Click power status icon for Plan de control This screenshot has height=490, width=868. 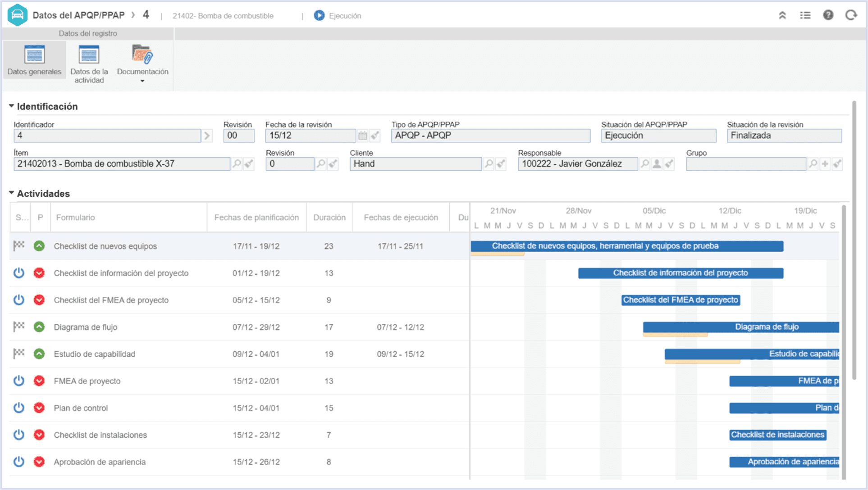[x=18, y=408]
